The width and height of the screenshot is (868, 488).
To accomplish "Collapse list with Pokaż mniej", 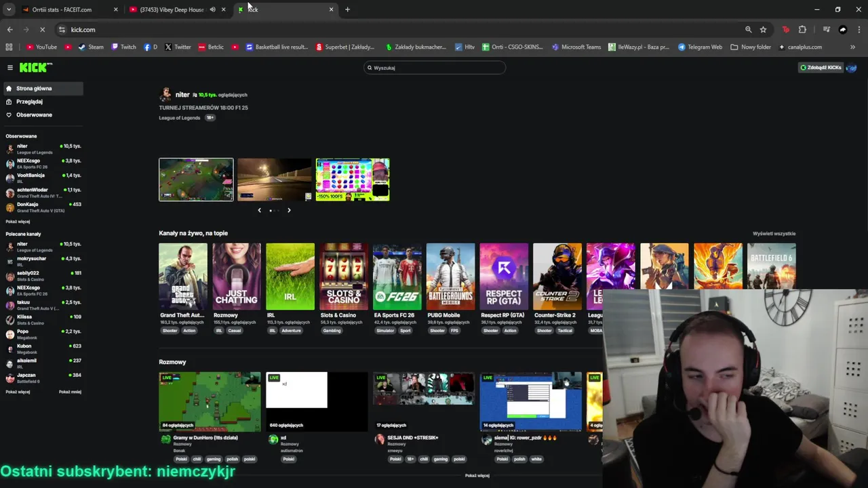I will click(70, 392).
